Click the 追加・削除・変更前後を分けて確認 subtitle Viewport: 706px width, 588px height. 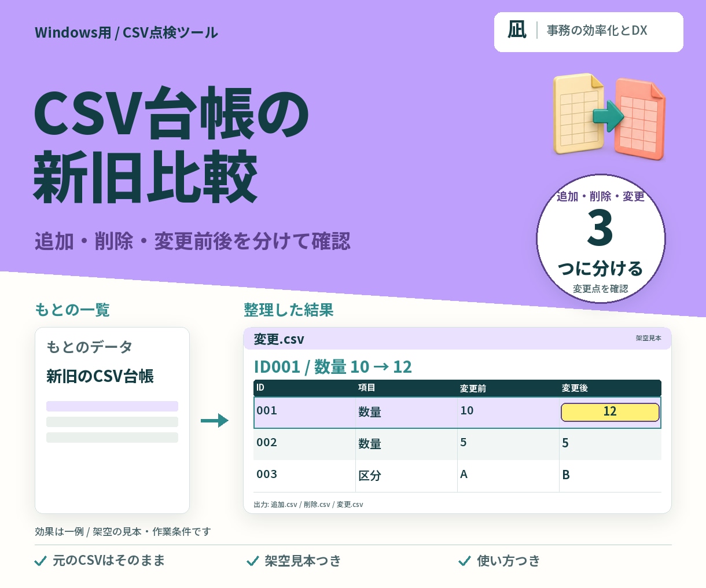click(x=193, y=241)
